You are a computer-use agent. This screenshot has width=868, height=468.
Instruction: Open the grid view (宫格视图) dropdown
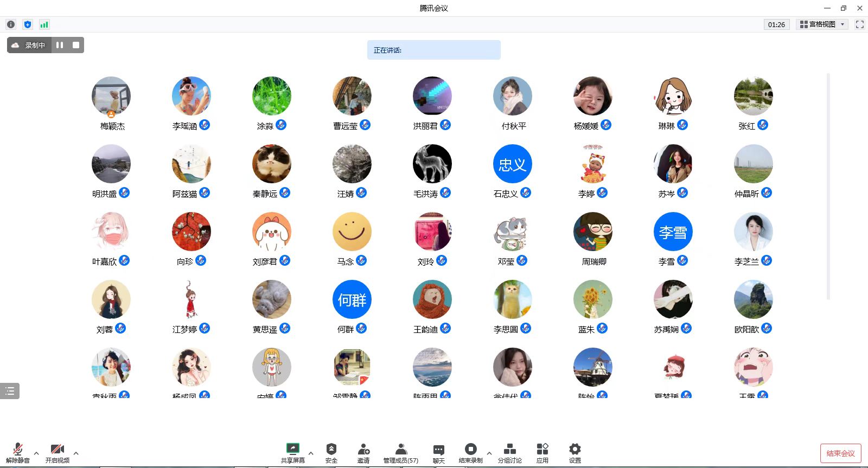coord(822,24)
